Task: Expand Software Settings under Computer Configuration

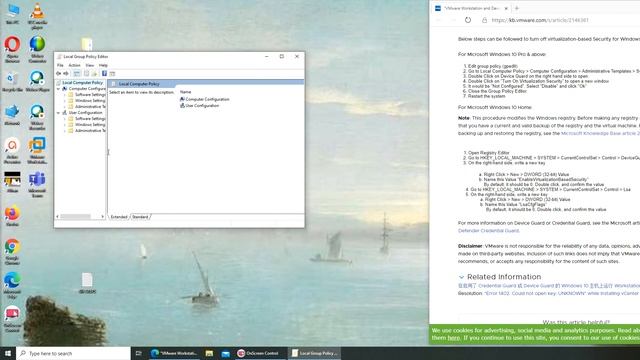Action: tap(64, 95)
